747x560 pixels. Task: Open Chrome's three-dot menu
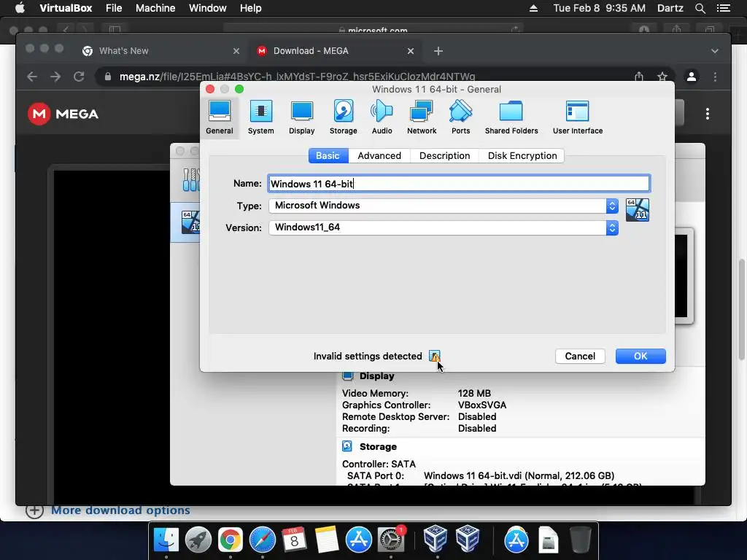coord(715,77)
